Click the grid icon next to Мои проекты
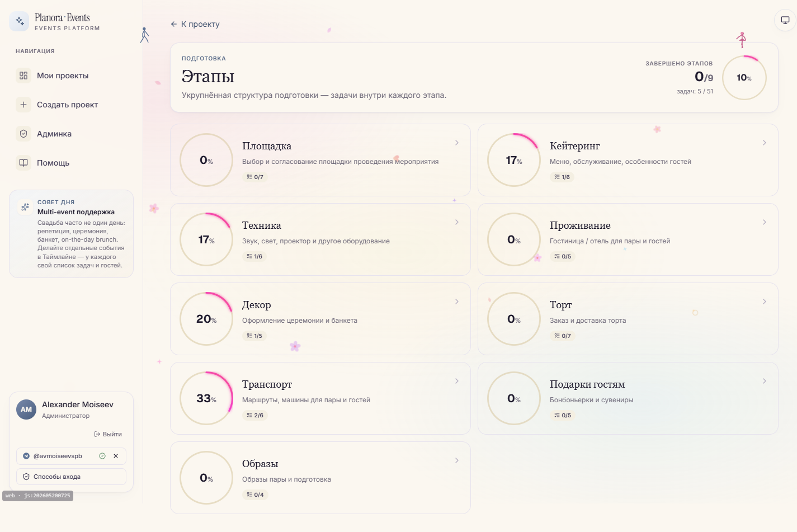The width and height of the screenshot is (797, 532). pos(23,76)
